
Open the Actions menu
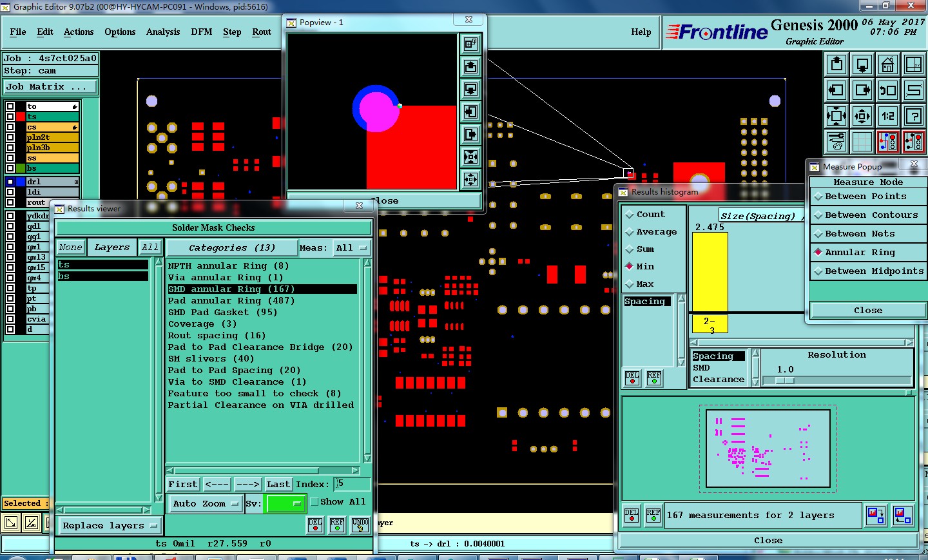coord(79,32)
